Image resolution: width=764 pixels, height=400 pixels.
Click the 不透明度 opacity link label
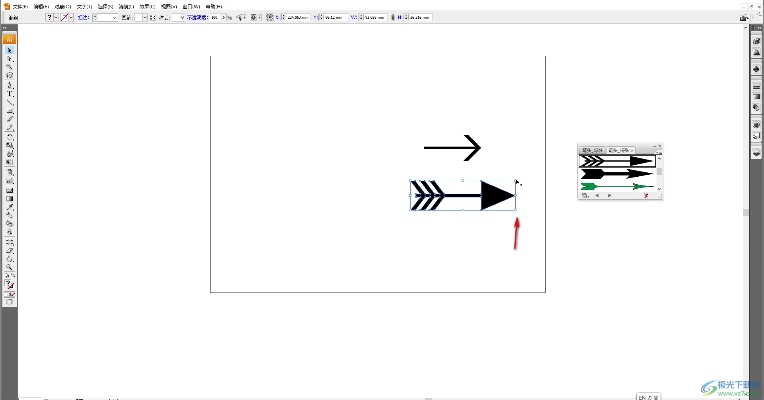(x=197, y=18)
